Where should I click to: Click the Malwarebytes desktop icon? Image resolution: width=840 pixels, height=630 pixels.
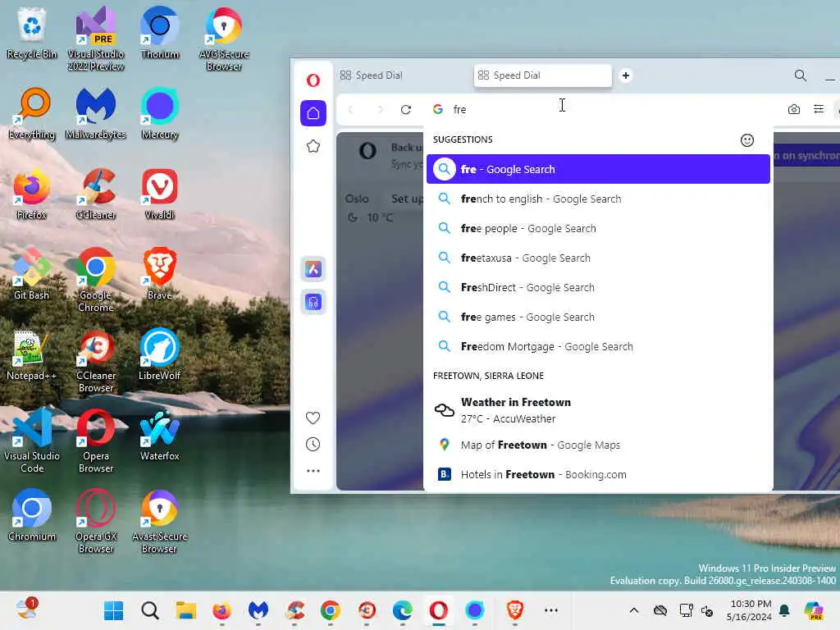click(96, 113)
